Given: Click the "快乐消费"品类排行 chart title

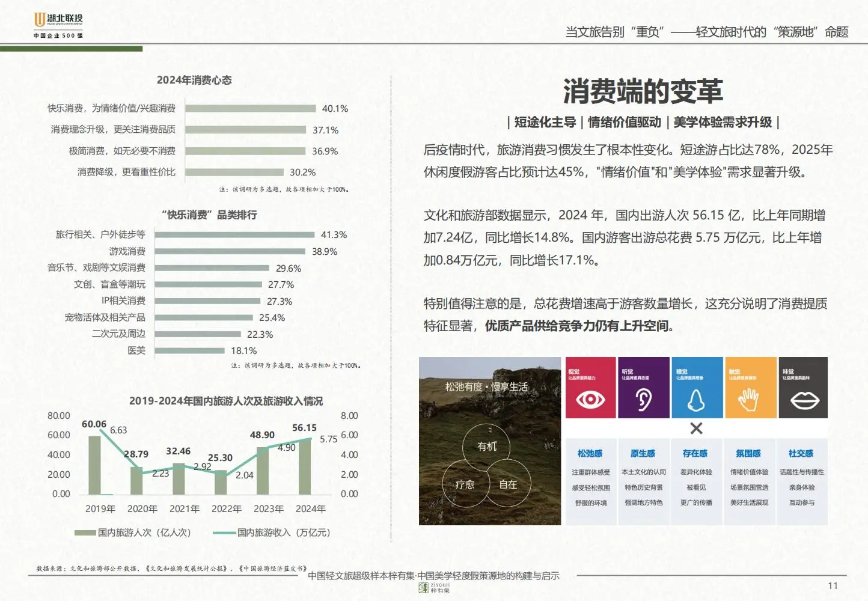Looking at the screenshot, I should point(209,215).
